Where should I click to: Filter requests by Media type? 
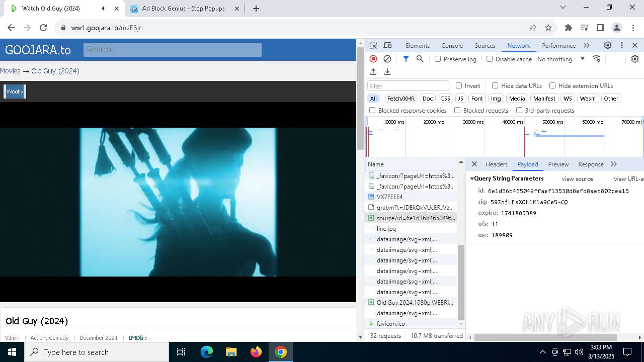pyautogui.click(x=516, y=99)
